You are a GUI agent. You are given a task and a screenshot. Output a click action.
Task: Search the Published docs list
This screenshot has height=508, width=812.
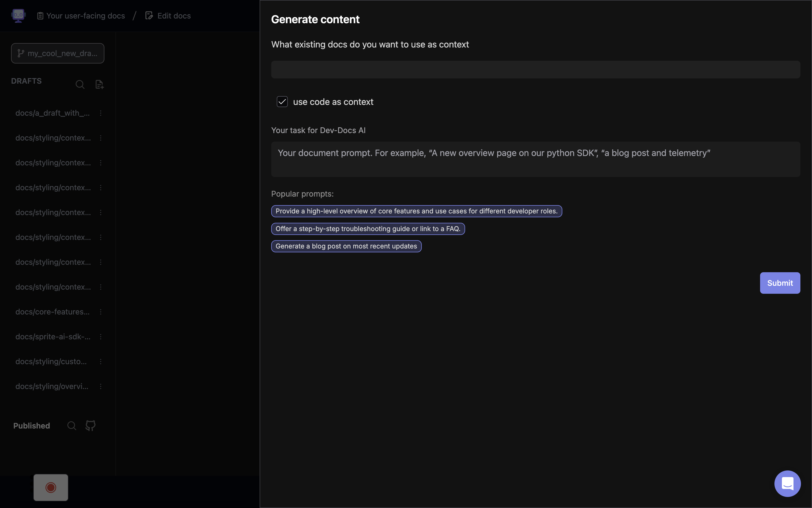click(72, 425)
